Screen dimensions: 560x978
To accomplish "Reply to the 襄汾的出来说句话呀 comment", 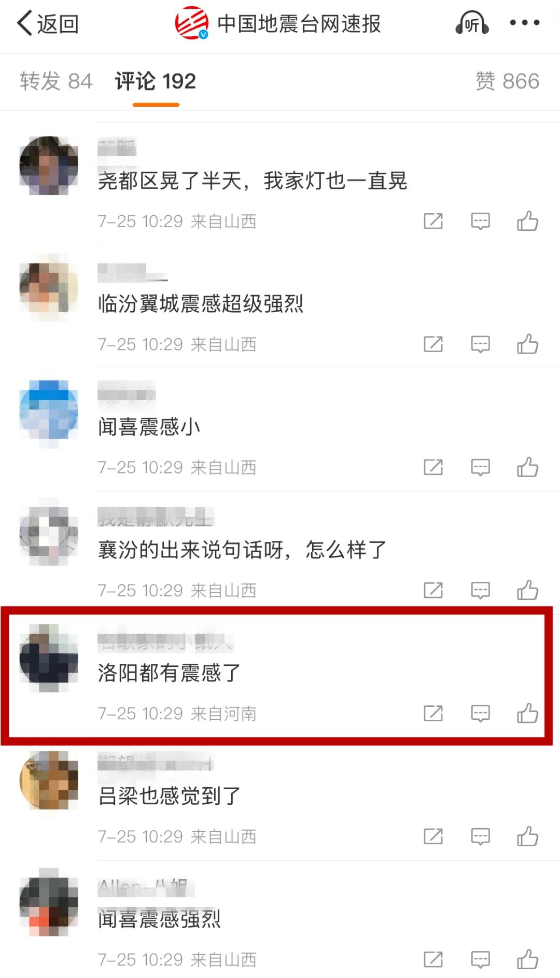I will pyautogui.click(x=480, y=590).
